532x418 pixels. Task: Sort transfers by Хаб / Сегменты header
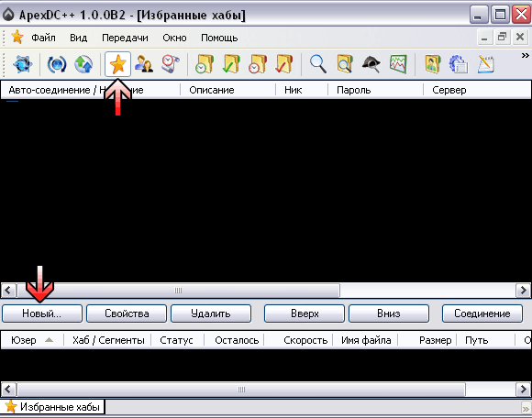[x=107, y=340]
